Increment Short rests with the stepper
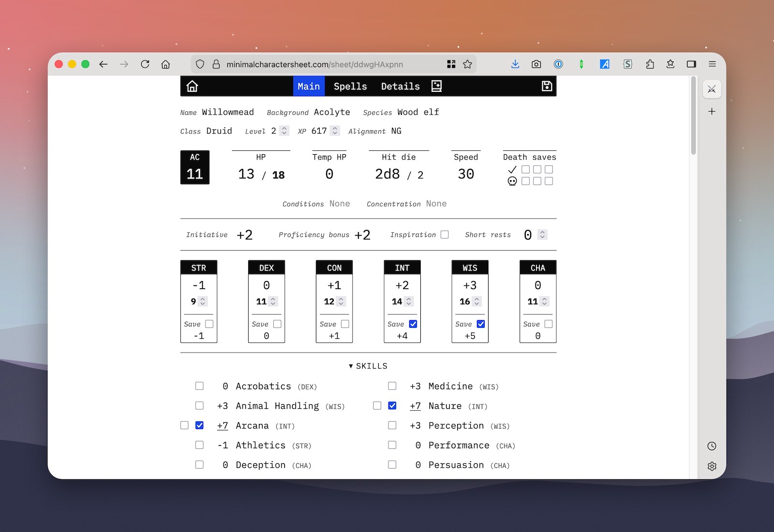Image resolution: width=774 pixels, height=532 pixels. coord(542,232)
